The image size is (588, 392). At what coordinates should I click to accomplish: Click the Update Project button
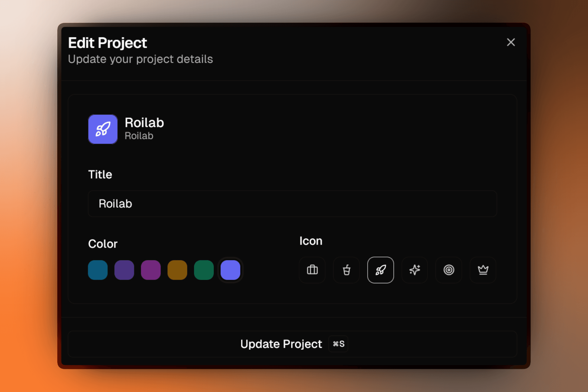(281, 344)
